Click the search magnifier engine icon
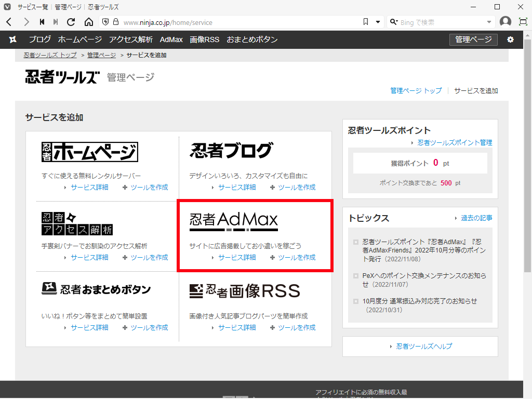Viewport: 532px width, 399px height. [394, 22]
